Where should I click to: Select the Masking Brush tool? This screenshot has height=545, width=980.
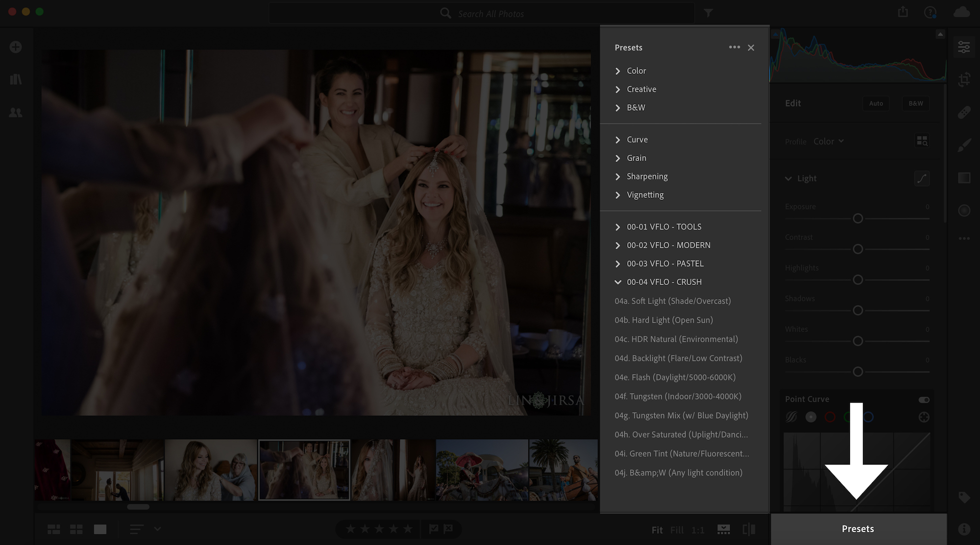click(964, 144)
